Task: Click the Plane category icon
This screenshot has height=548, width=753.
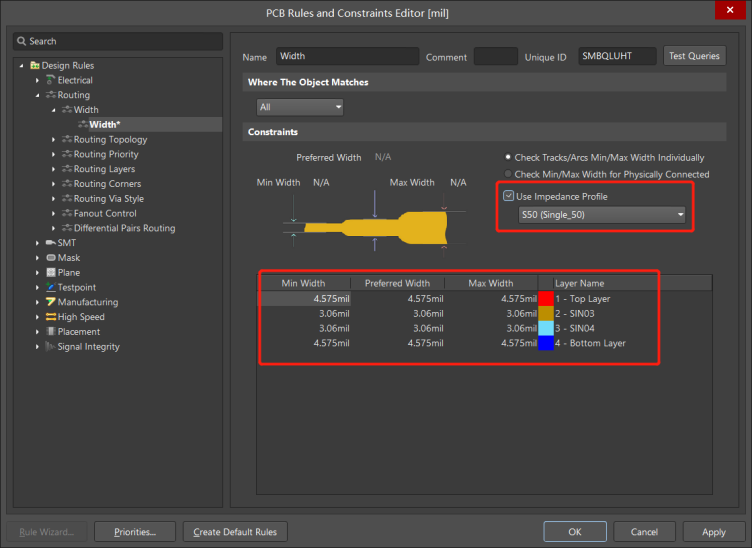Action: (51, 272)
